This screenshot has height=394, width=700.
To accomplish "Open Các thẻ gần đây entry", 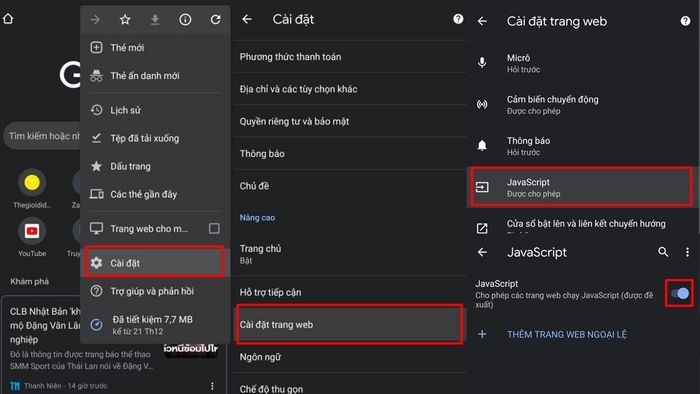I will pos(155,194).
